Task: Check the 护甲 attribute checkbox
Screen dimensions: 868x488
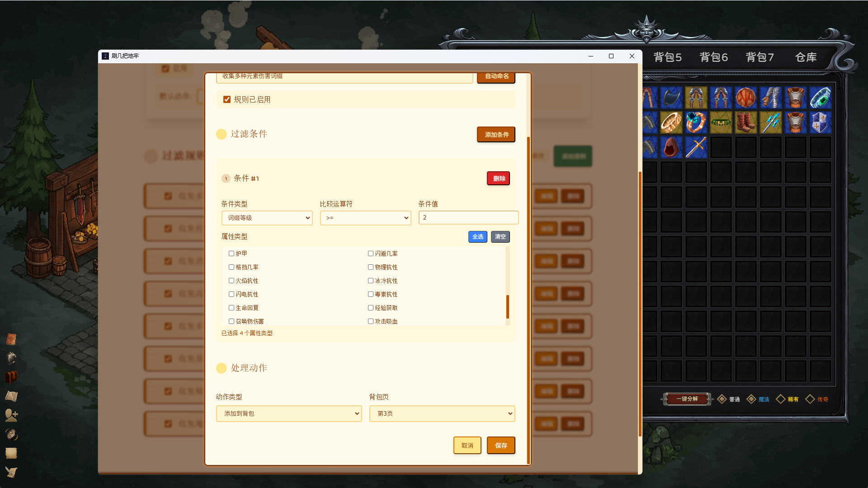Action: (231, 253)
